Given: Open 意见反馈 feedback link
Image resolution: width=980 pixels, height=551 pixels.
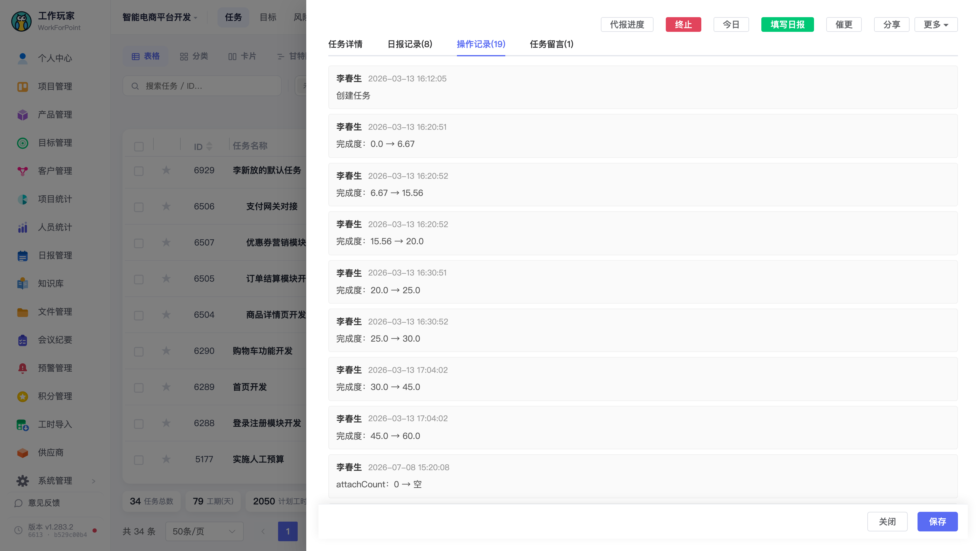Looking at the screenshot, I should pos(37,503).
